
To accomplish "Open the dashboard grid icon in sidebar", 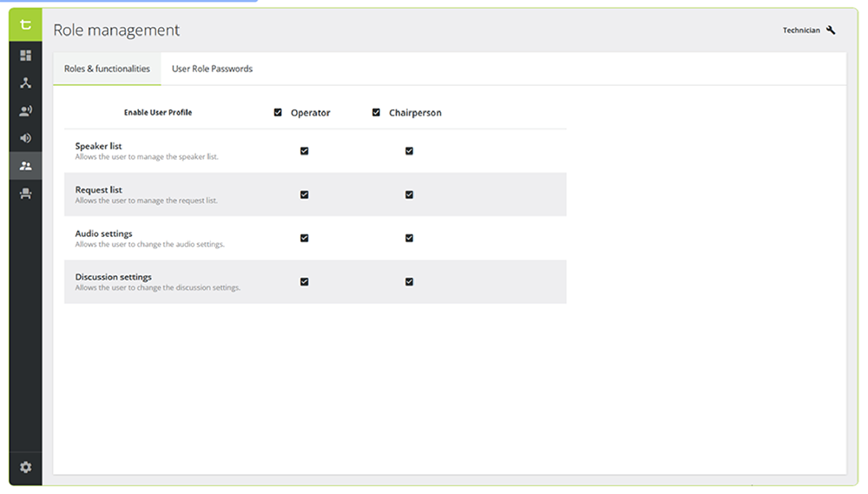I will coord(26,56).
